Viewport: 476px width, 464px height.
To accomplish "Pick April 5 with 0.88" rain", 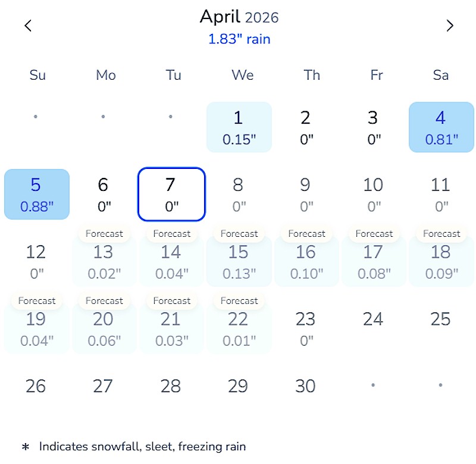I will [x=36, y=194].
